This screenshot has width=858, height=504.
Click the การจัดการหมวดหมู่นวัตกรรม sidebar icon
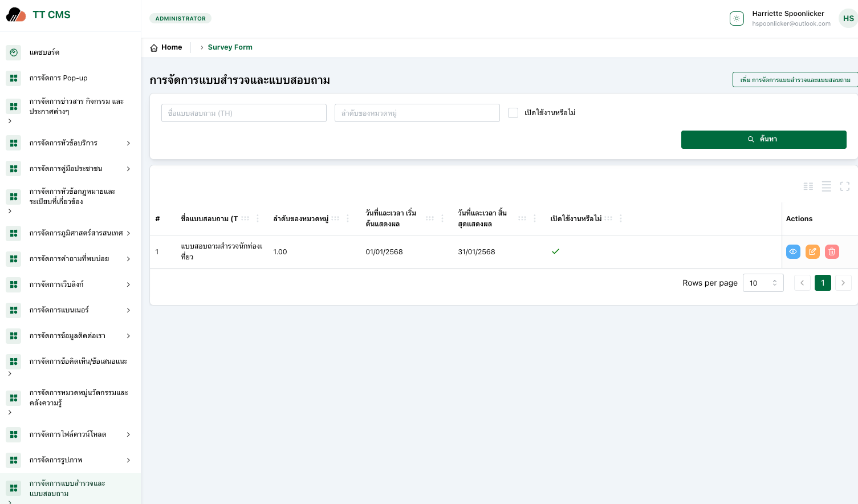click(x=14, y=398)
